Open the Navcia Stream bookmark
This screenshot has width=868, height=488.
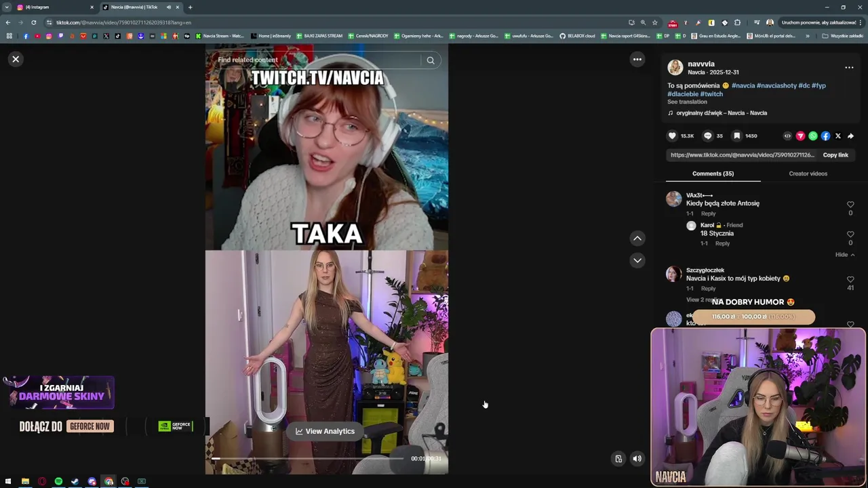tap(220, 36)
